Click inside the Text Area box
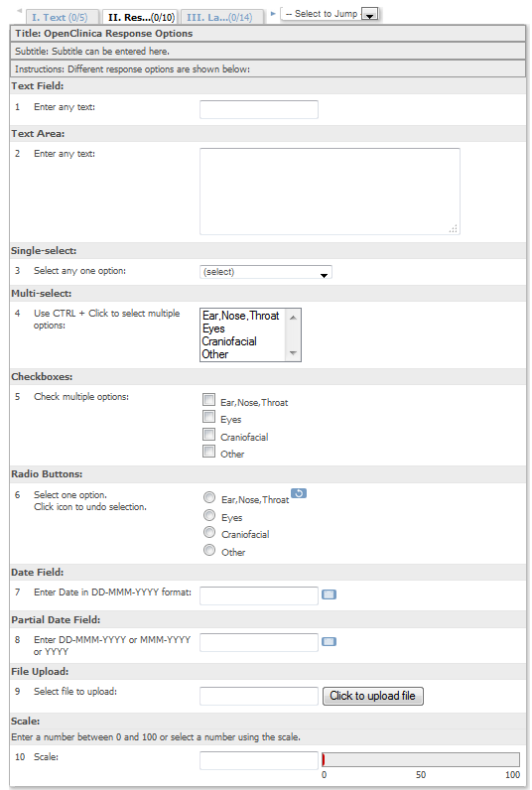Viewport: 532px width, 790px height. click(330, 192)
